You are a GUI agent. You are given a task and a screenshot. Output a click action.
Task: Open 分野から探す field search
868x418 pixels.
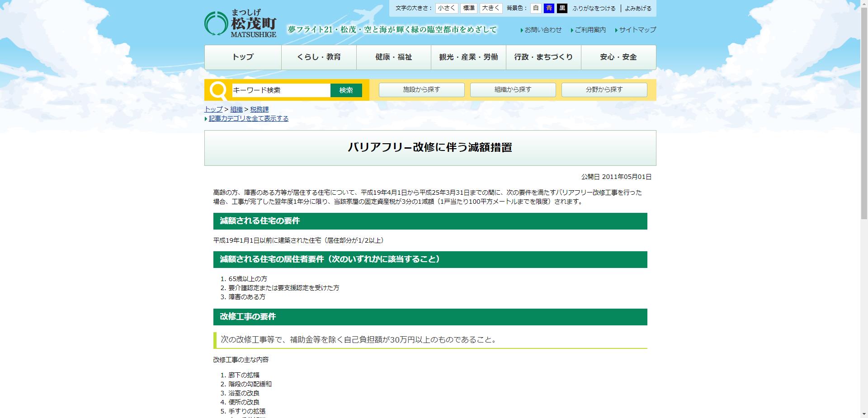604,89
